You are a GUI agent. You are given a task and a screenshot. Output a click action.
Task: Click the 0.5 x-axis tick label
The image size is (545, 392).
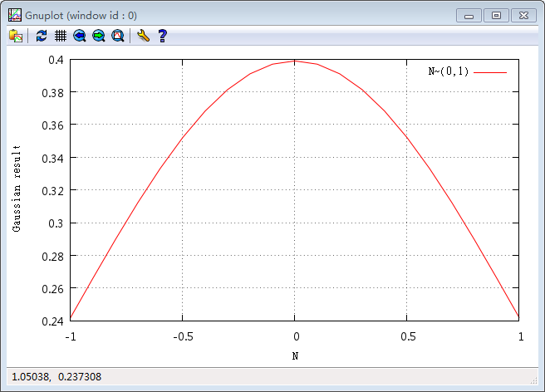tap(408, 336)
